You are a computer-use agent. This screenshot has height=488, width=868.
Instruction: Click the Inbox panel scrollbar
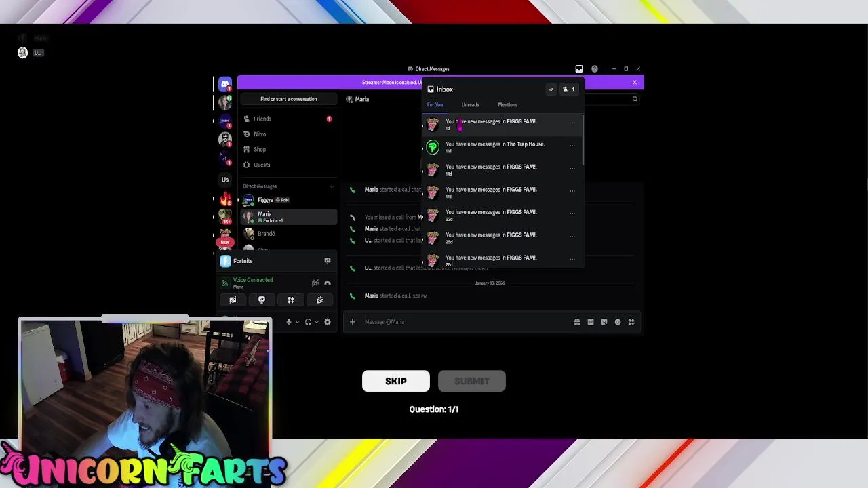[583, 140]
